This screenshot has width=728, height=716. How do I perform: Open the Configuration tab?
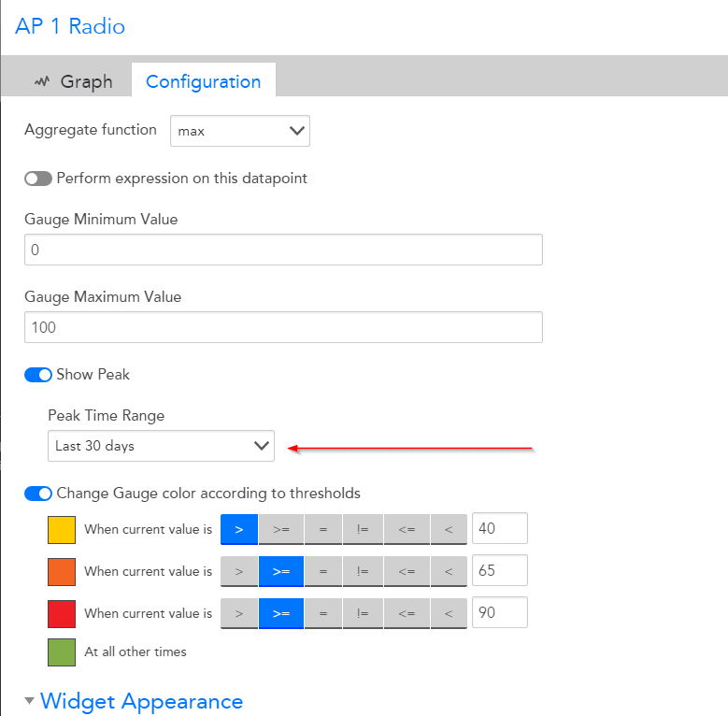click(x=204, y=81)
